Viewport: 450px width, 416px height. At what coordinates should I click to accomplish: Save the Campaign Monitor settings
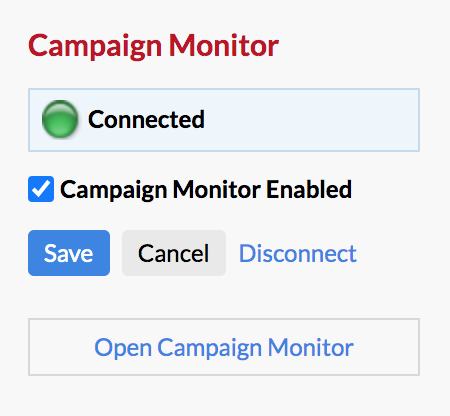tap(69, 253)
